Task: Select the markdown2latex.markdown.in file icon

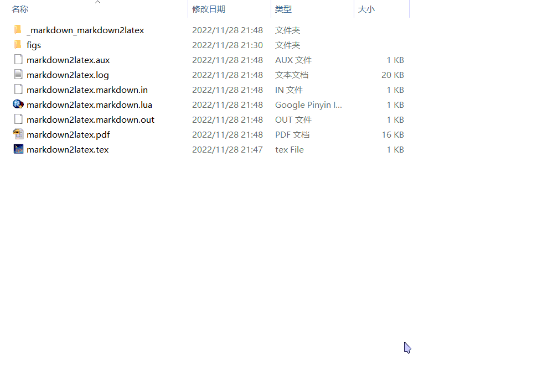Action: pos(18,90)
